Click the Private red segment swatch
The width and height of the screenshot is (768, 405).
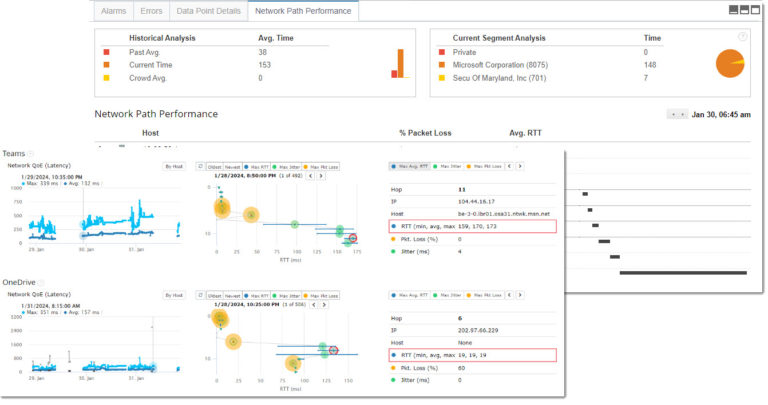[442, 52]
